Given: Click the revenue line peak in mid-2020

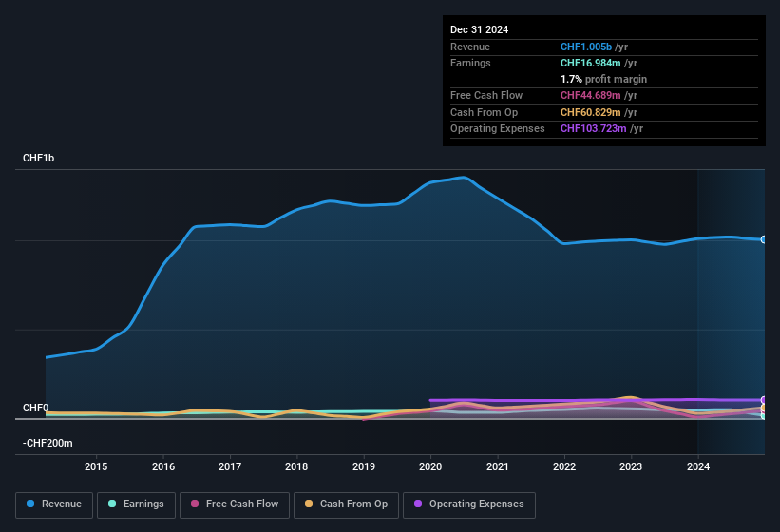Looking at the screenshot, I should pos(464,178).
